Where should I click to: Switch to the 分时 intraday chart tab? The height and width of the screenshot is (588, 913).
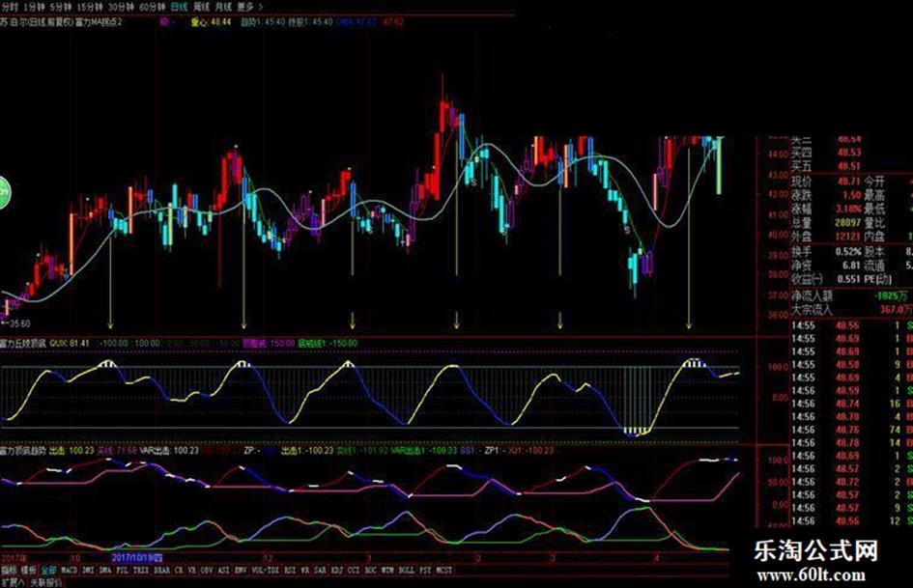point(10,7)
